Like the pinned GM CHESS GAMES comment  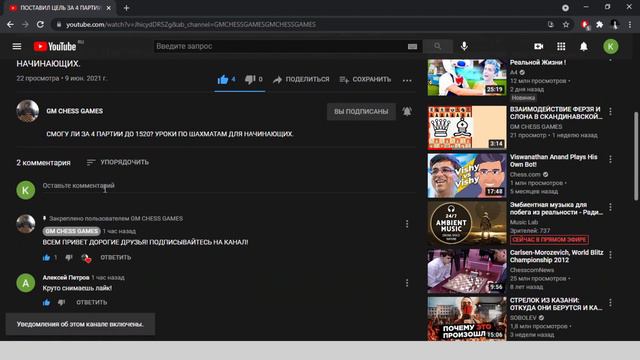(x=46, y=258)
